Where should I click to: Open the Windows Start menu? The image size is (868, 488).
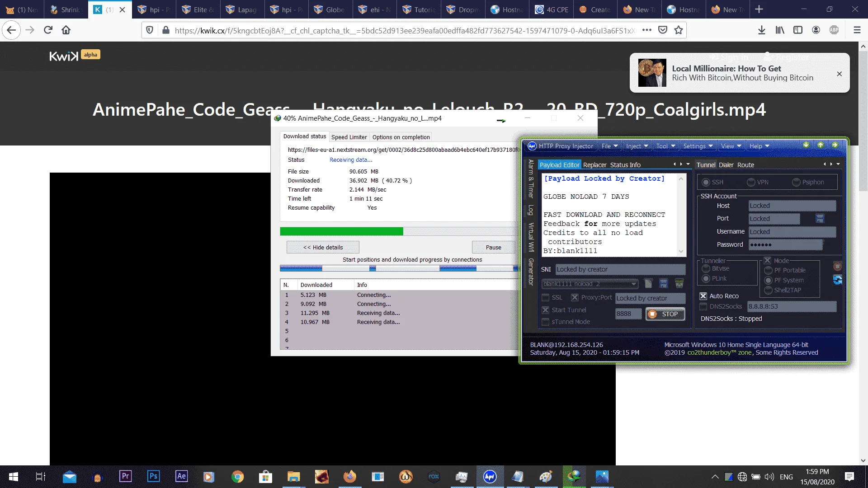pos(14,477)
